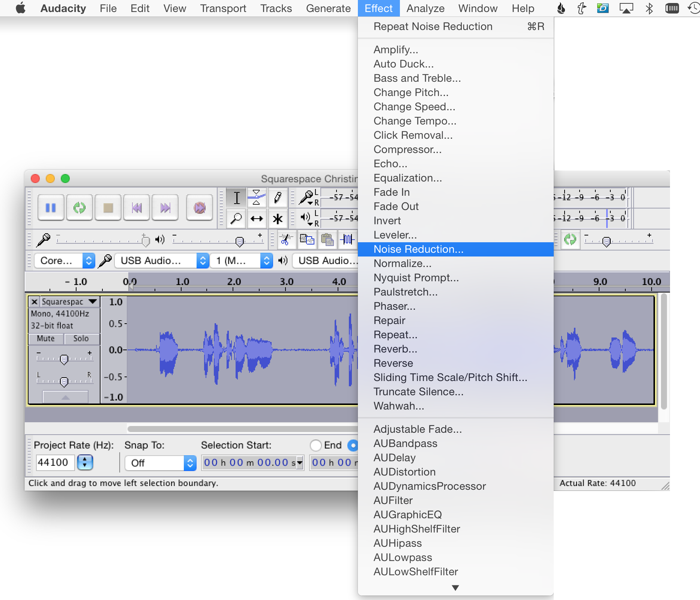
Task: Click the Project Rate stepper arrows
Action: pyautogui.click(x=85, y=462)
